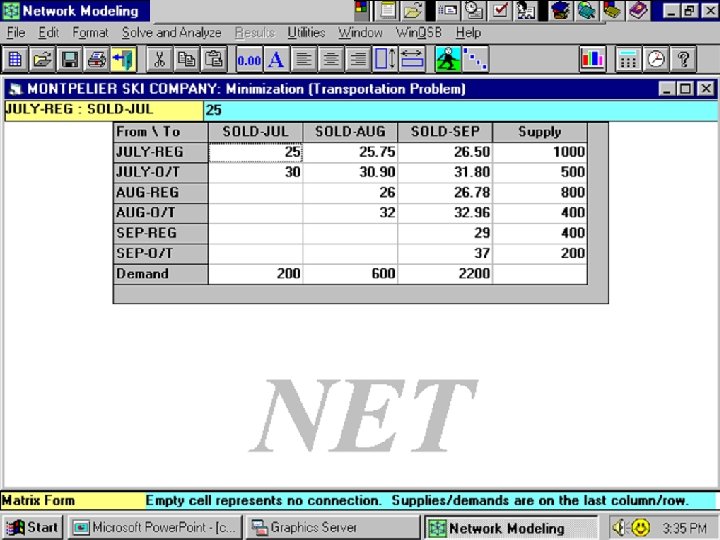Click the cell value entry field showing 25
Viewport: 720px width, 540px height.
coord(461,110)
